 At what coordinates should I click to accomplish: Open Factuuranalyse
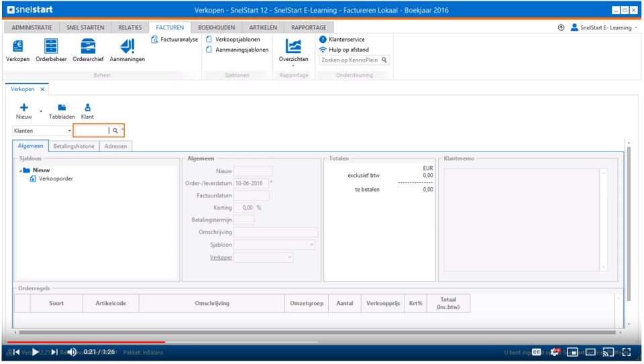point(174,40)
